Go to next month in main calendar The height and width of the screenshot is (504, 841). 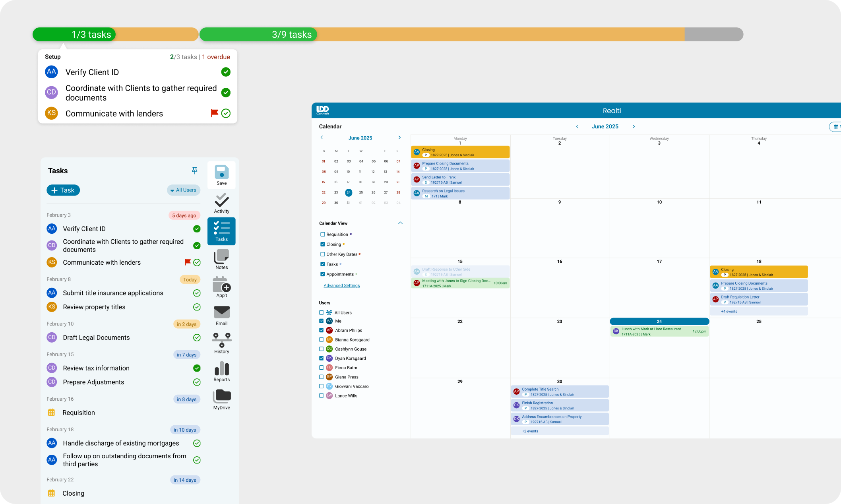[634, 127]
